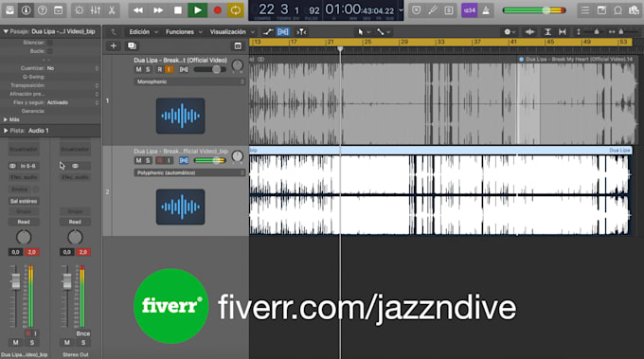Screen dimensions: 644x359
Task: Mute track 2 Official Video_bip
Action: pos(138,161)
